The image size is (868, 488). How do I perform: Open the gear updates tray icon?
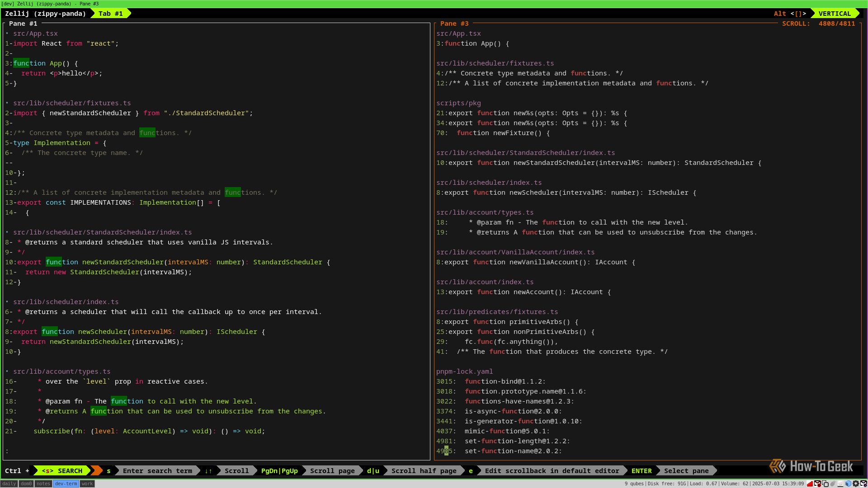tap(856, 483)
